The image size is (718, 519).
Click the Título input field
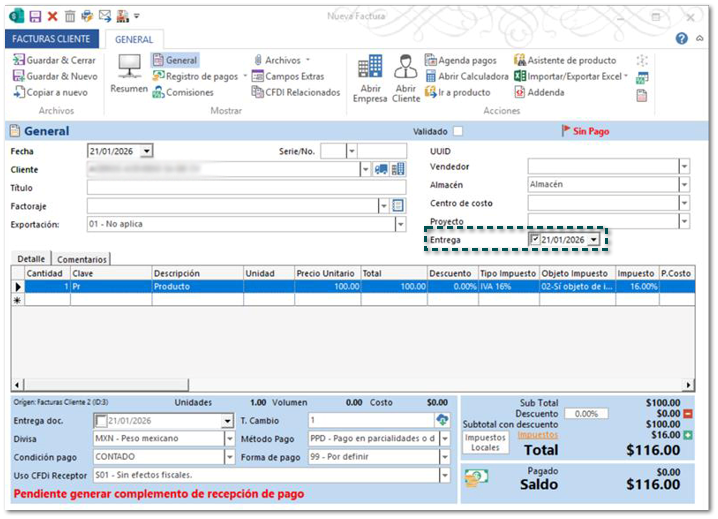(246, 187)
